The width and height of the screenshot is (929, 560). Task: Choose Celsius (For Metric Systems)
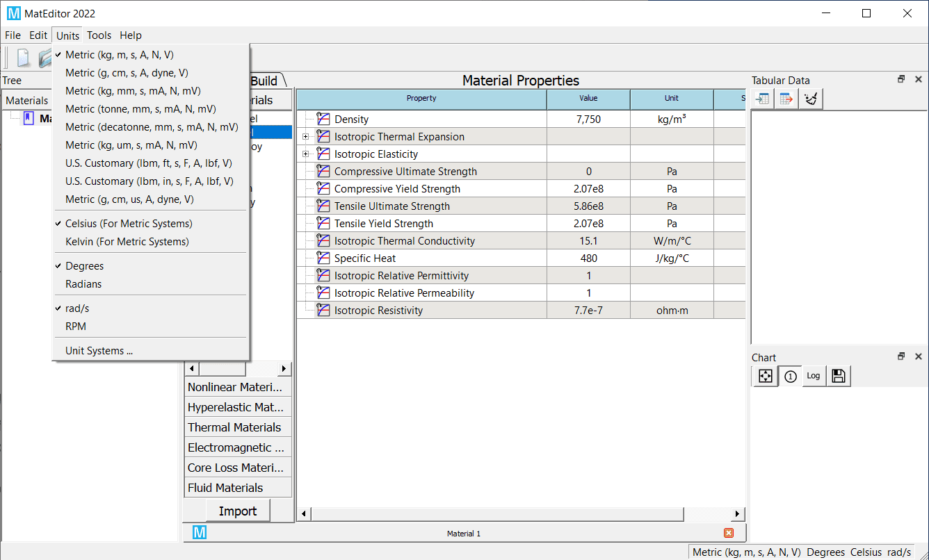151,224
